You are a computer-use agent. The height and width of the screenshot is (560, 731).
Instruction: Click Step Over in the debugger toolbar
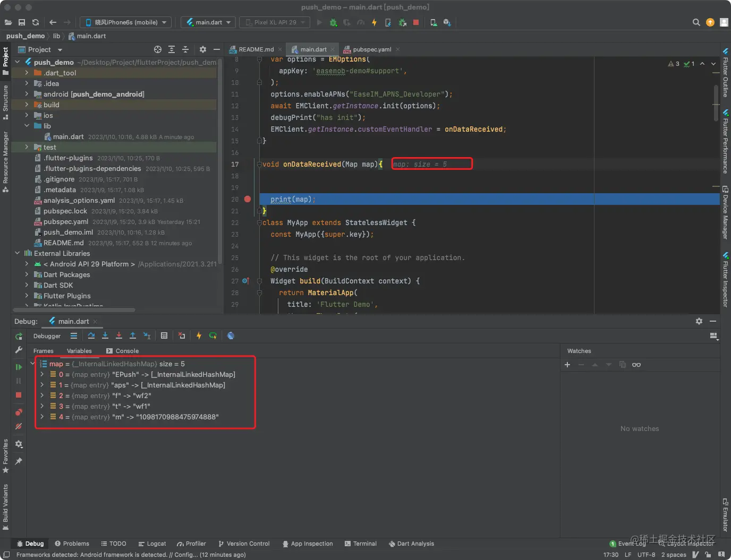[91, 335]
